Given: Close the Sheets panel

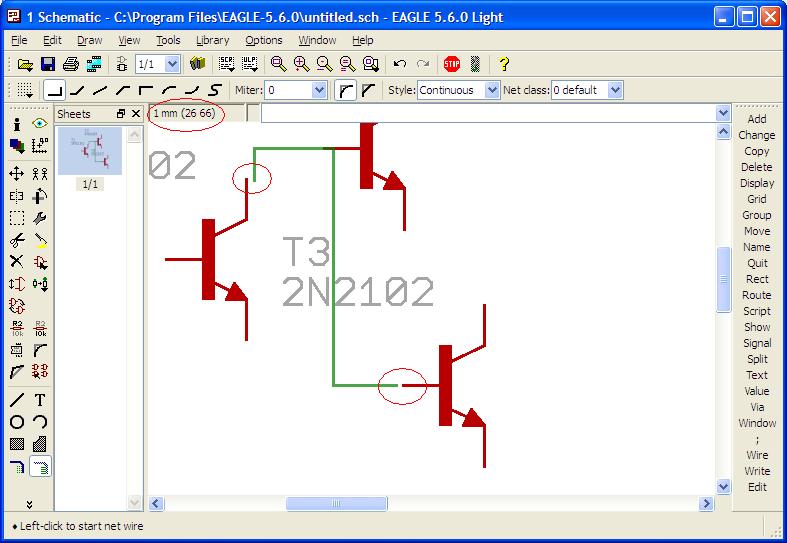Looking at the screenshot, I should pos(136,114).
